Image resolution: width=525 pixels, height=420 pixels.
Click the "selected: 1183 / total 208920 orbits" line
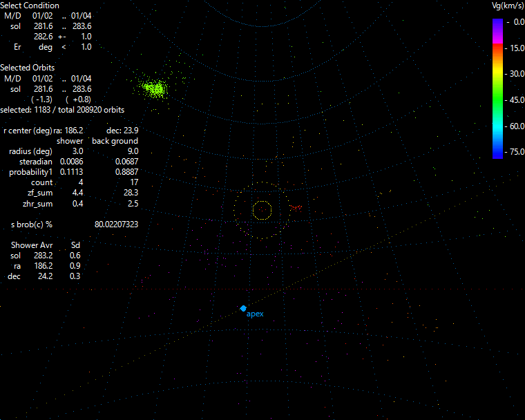tap(62, 110)
